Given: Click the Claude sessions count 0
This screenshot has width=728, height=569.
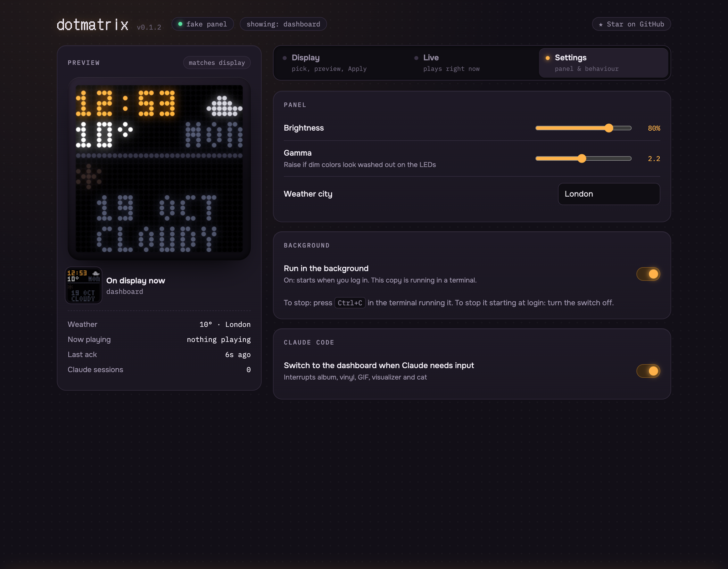Looking at the screenshot, I should tap(248, 370).
